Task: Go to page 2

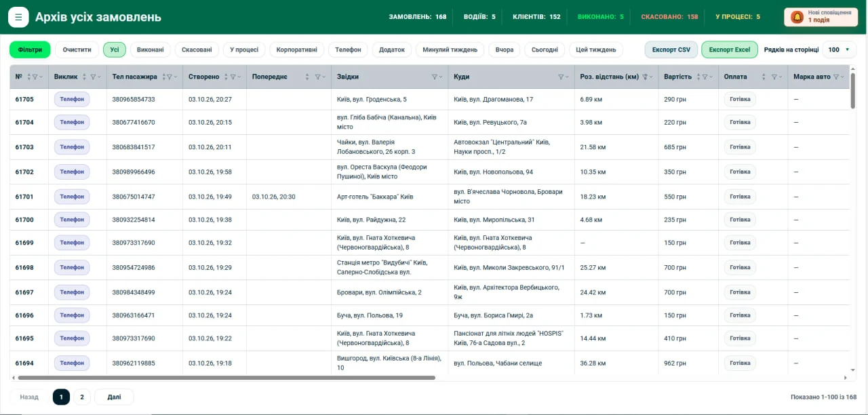Action: (x=82, y=397)
